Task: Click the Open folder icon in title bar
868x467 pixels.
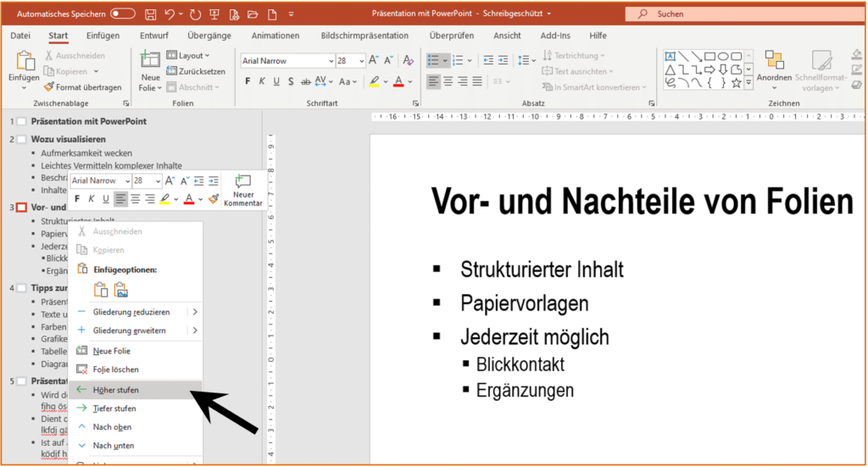Action: 253,14
